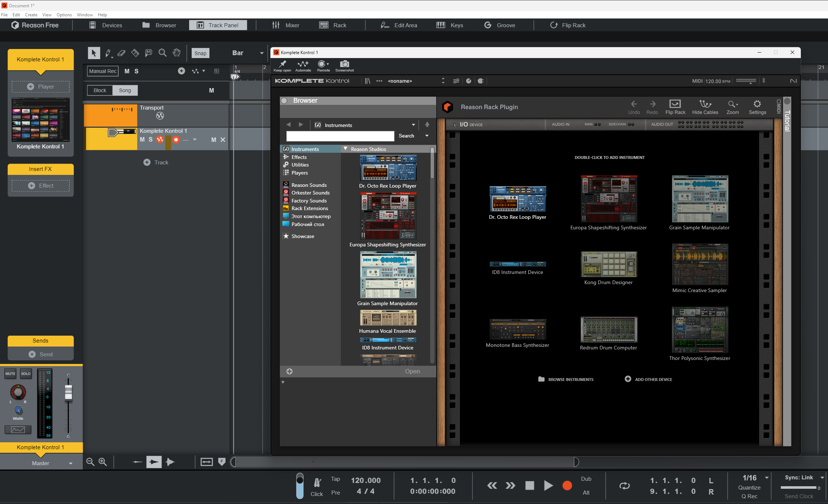
Task: Open the Bar snap value dropdown
Action: (262, 53)
